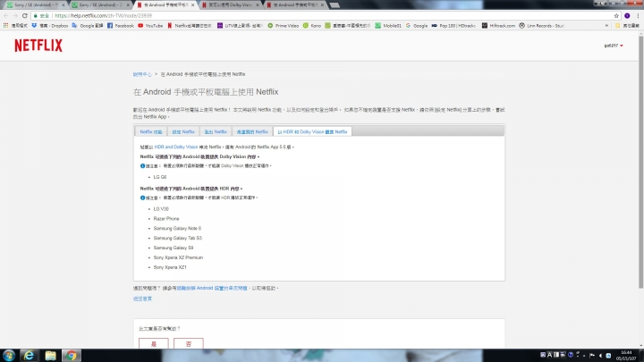Open the UTV bookmark
644x362 pixels.
(240, 25)
